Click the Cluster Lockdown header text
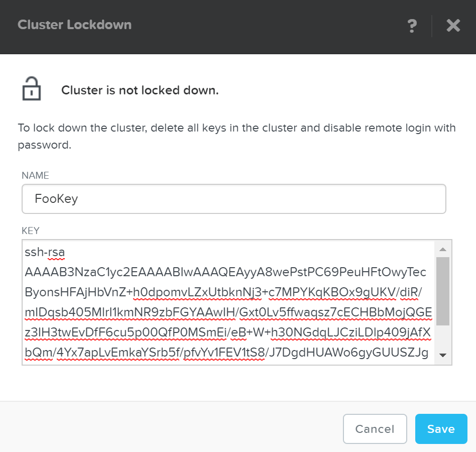 74,25
